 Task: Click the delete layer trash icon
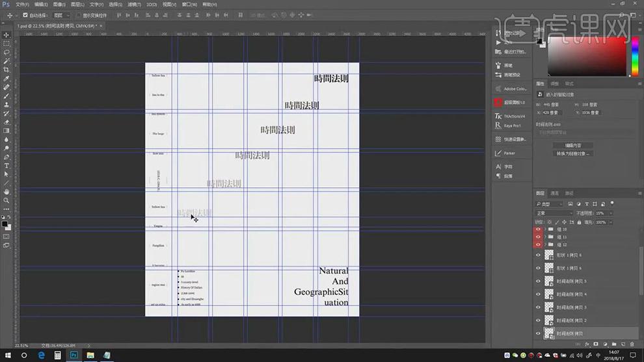(x=632, y=344)
